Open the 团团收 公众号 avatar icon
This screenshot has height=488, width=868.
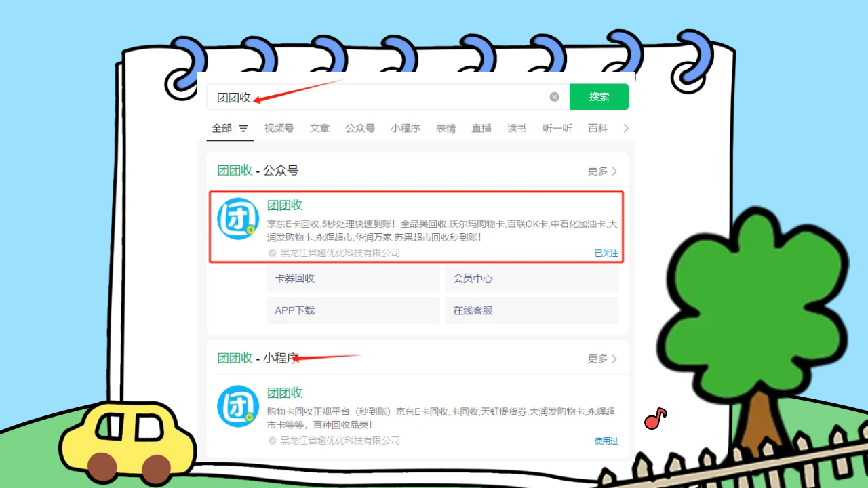pyautogui.click(x=237, y=218)
